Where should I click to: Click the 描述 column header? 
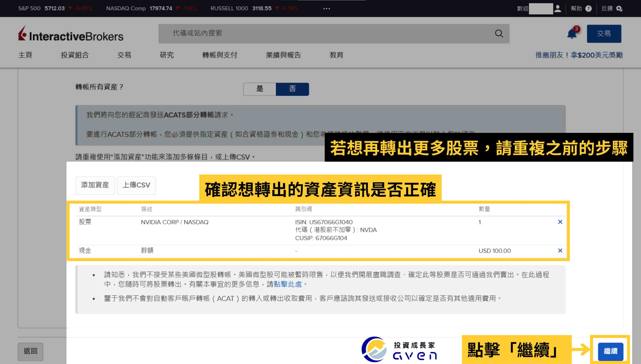(147, 209)
